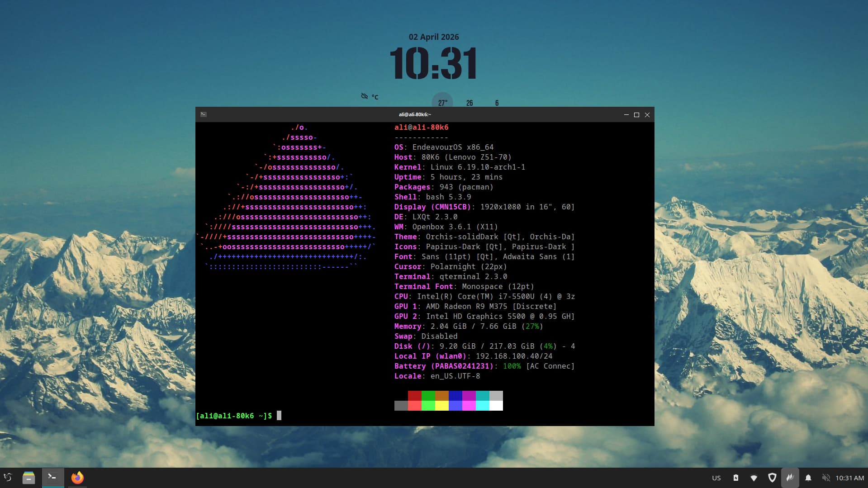The height and width of the screenshot is (488, 868).
Task: Launch the file manager from the panel
Action: [28, 478]
